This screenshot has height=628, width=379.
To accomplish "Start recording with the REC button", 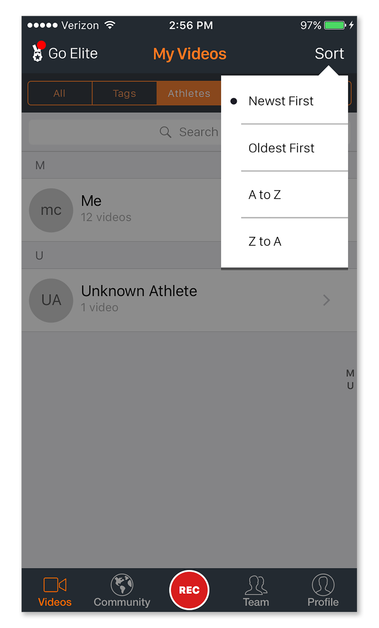I will pyautogui.click(x=189, y=590).
